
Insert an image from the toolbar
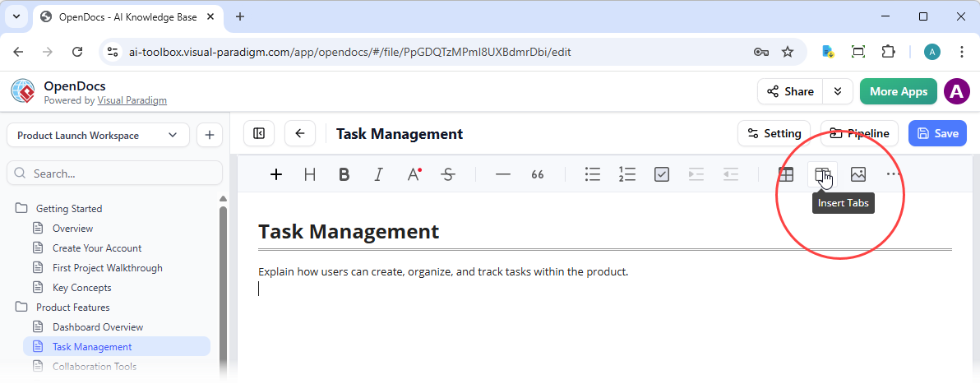858,174
